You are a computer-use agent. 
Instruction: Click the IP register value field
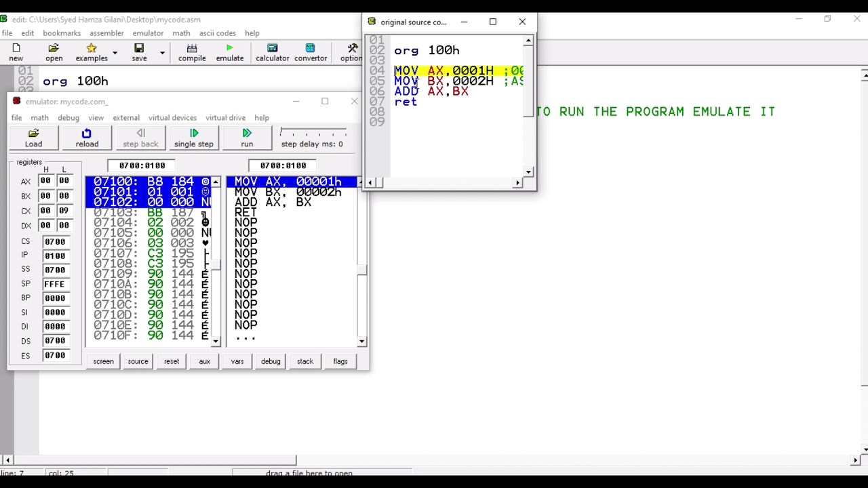pyautogui.click(x=55, y=256)
